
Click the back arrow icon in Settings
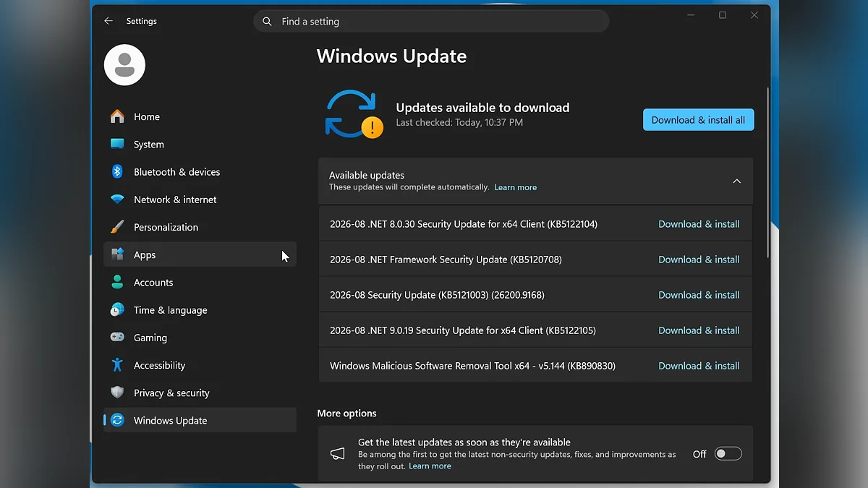click(x=109, y=21)
